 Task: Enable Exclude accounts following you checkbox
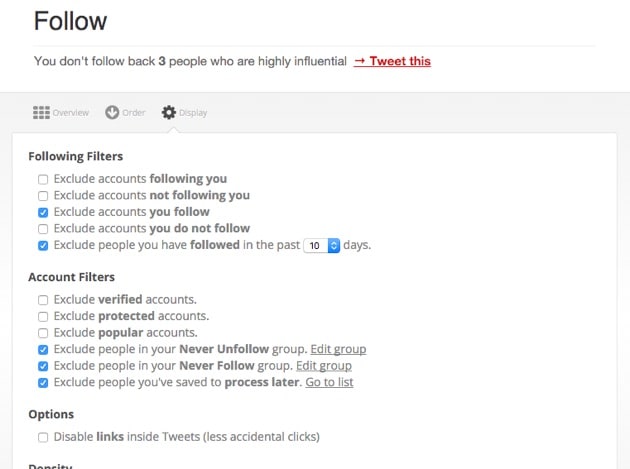click(x=43, y=179)
